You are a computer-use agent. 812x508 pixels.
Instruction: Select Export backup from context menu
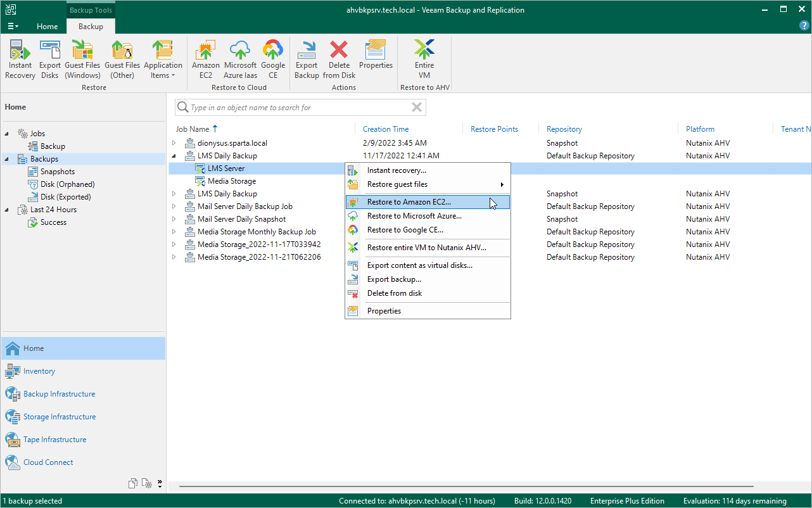coord(394,279)
